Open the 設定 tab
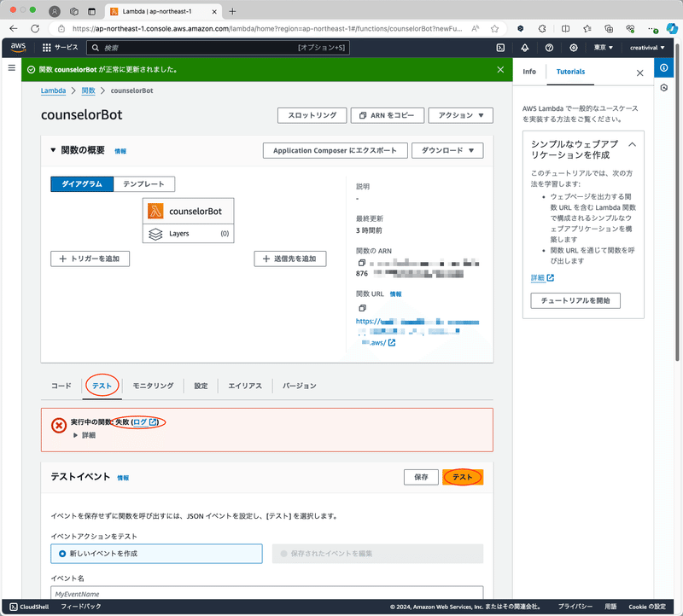Screen dimensions: 683x616 point(201,386)
